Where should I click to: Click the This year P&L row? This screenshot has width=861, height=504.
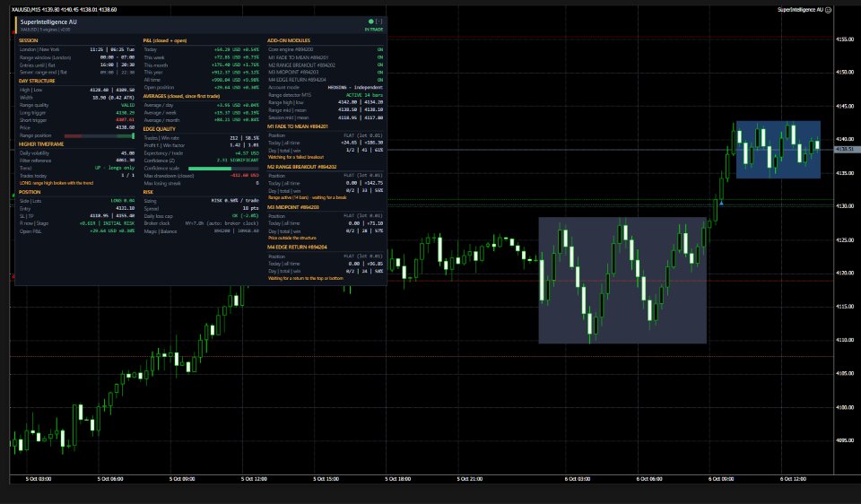(x=201, y=72)
